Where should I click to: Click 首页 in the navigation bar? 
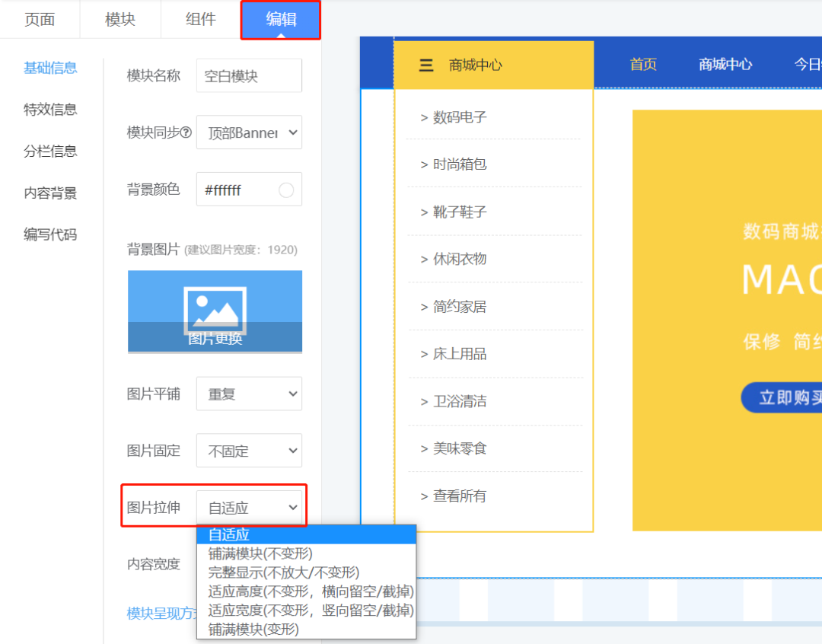tap(643, 65)
